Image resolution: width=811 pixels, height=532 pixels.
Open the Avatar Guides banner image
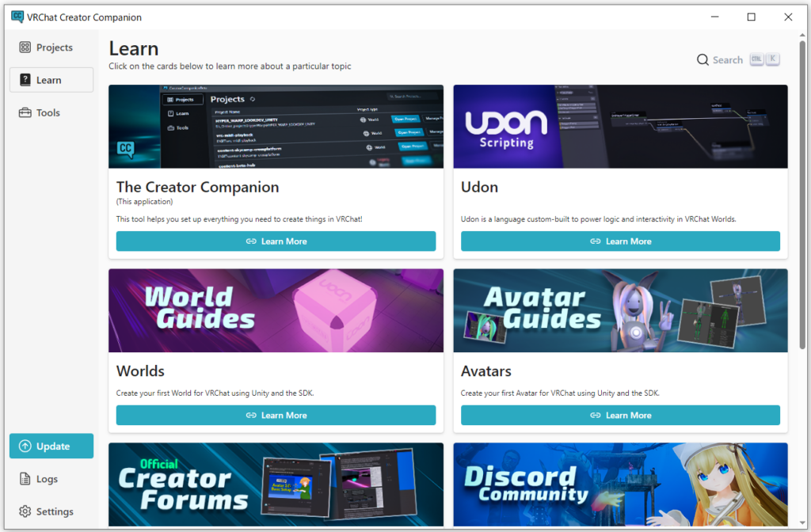pos(620,310)
